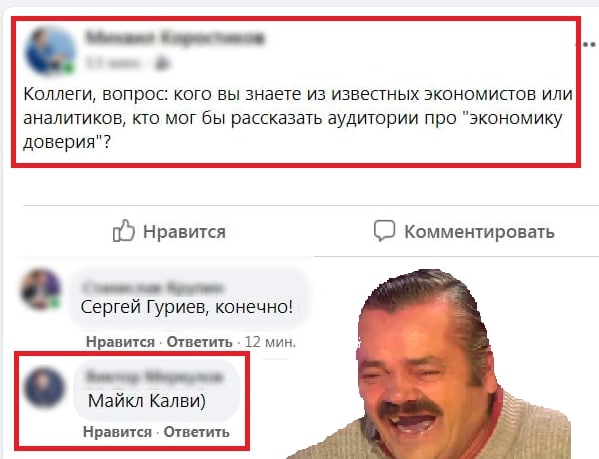Open the post author's profile picture
The width and height of the screenshot is (599, 459).
(x=50, y=50)
